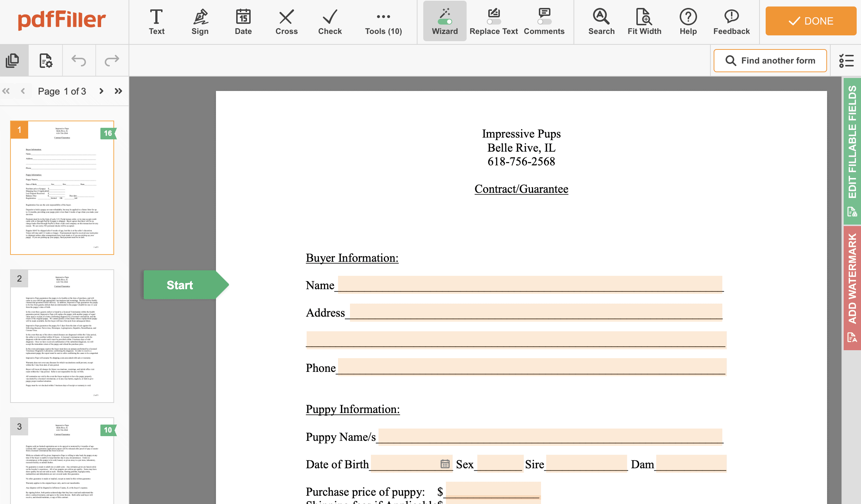
Task: Enable the Replace Text toggle
Action: point(493,22)
